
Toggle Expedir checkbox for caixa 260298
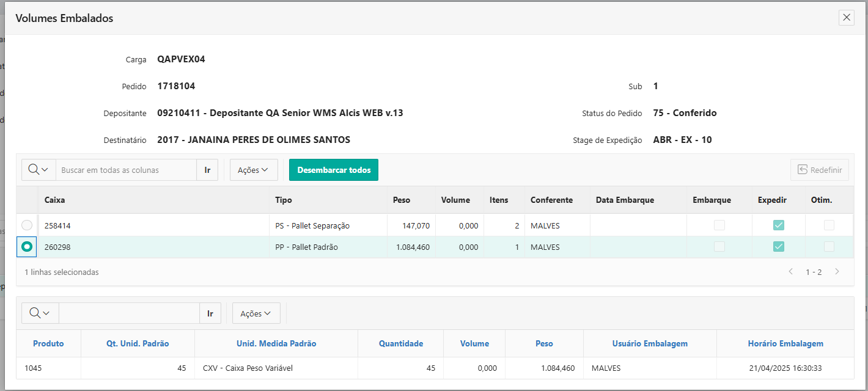[x=778, y=247]
